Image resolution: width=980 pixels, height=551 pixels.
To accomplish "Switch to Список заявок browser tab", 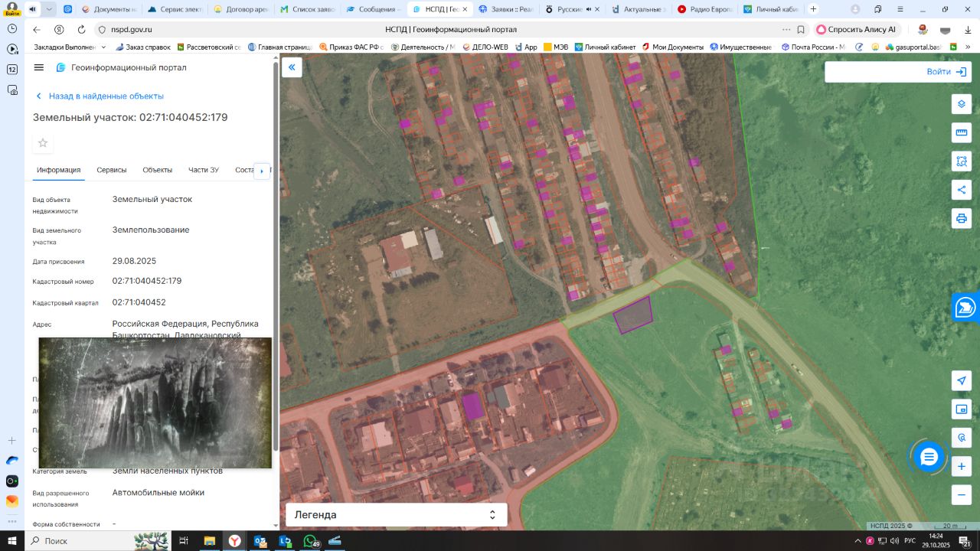I will tap(309, 9).
